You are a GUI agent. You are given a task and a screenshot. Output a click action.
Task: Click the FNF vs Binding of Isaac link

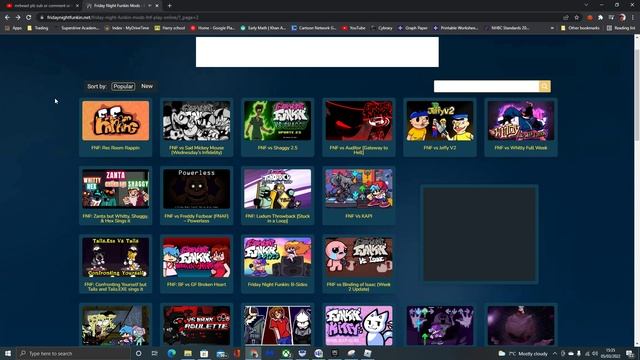click(359, 287)
